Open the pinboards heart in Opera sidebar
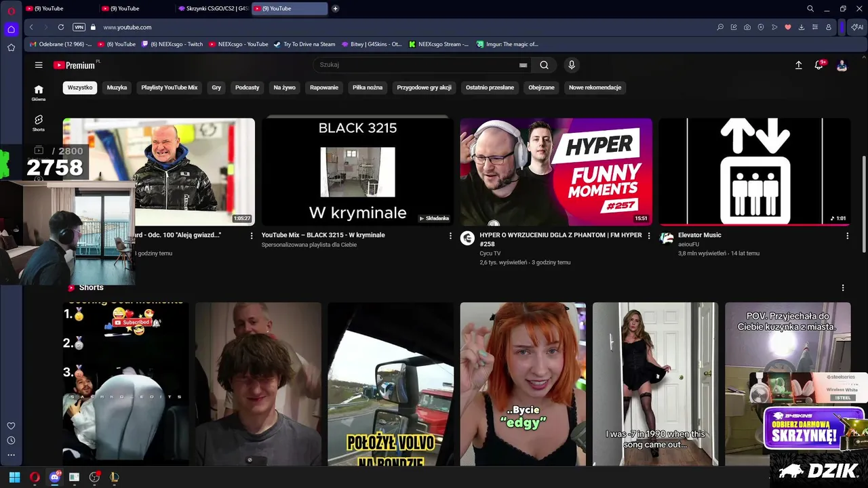The width and height of the screenshot is (868, 488). pos(11,426)
